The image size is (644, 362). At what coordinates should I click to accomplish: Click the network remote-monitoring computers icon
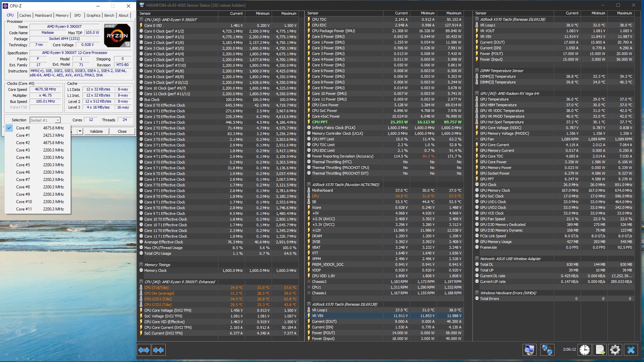[547, 350]
